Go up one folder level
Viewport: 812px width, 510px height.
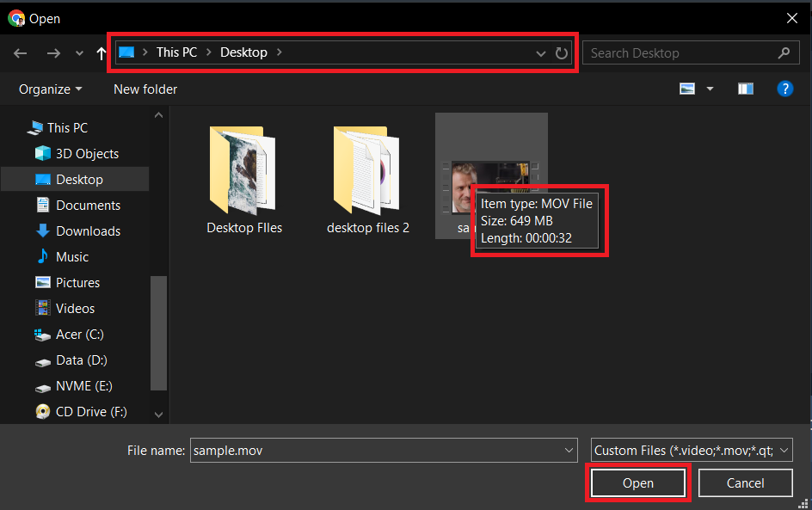pos(101,52)
